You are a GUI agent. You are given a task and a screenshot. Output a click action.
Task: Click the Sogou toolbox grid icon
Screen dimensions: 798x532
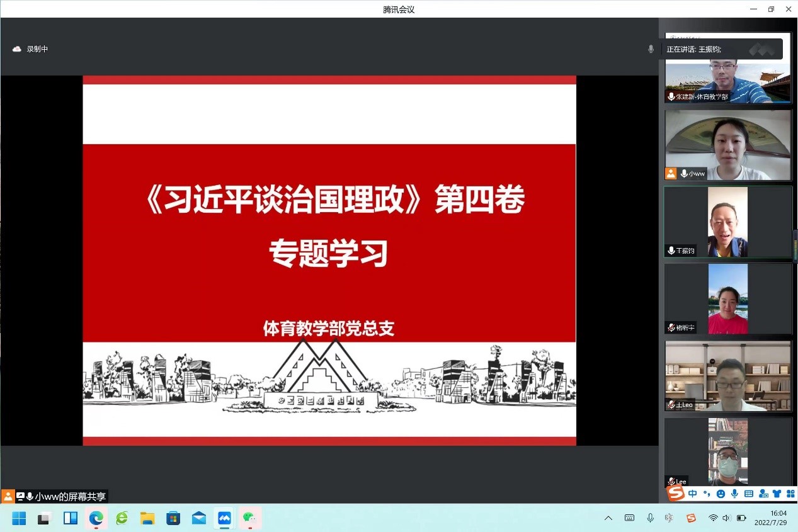coord(789,494)
